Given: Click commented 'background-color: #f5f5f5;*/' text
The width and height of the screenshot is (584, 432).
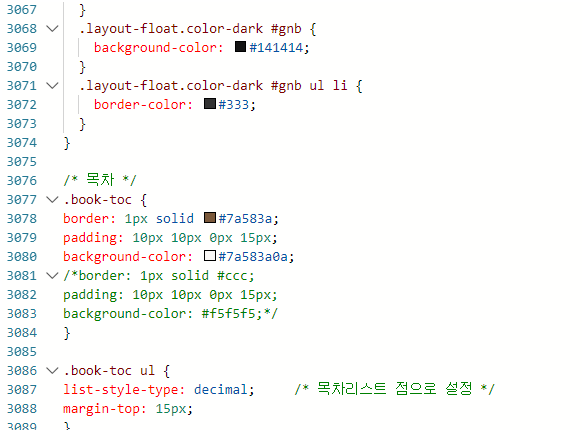Looking at the screenshot, I should [170, 314].
